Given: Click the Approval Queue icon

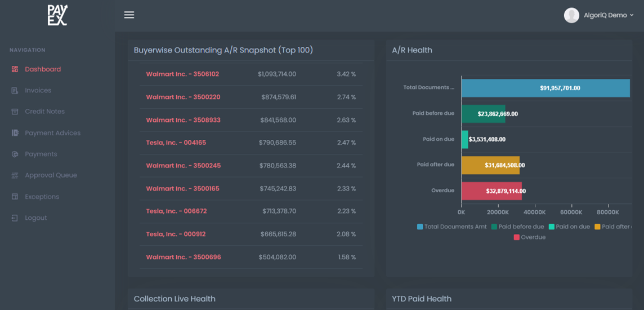Looking at the screenshot, I should point(15,175).
